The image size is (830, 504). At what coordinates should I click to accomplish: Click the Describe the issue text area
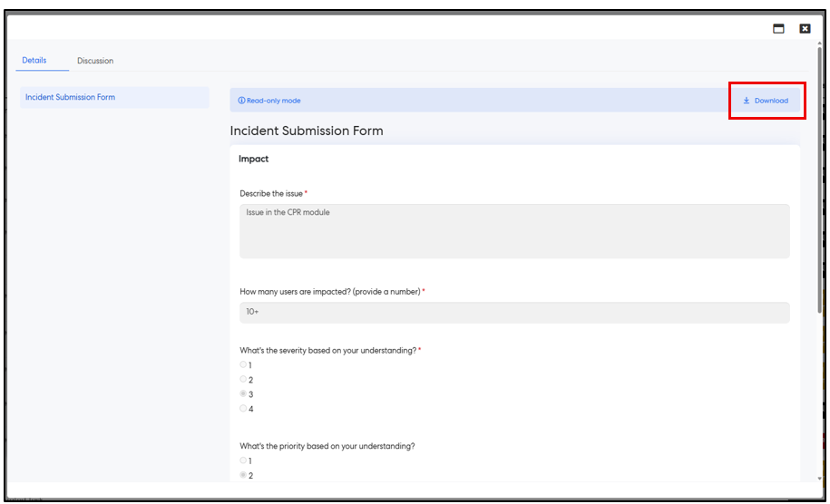(x=514, y=230)
